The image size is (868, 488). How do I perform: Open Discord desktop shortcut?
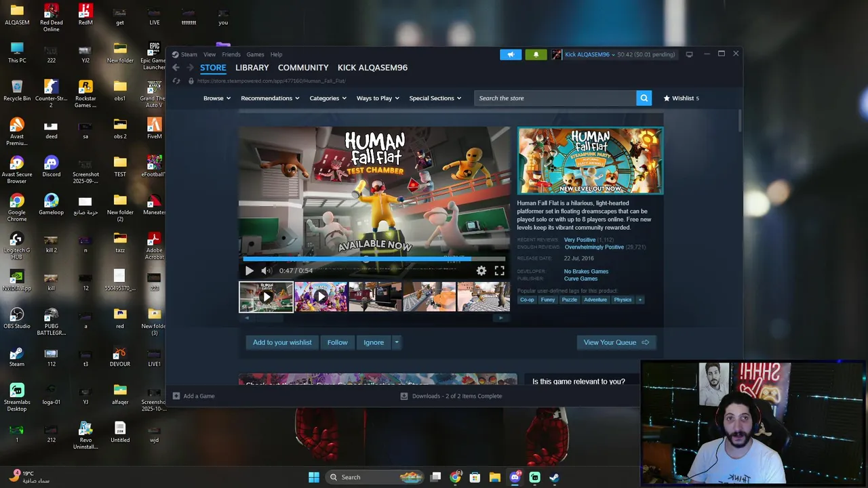(51, 167)
